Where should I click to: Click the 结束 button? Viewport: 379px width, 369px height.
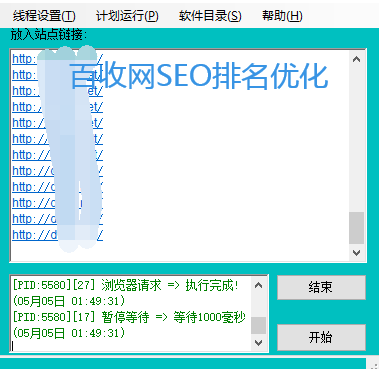pos(321,287)
